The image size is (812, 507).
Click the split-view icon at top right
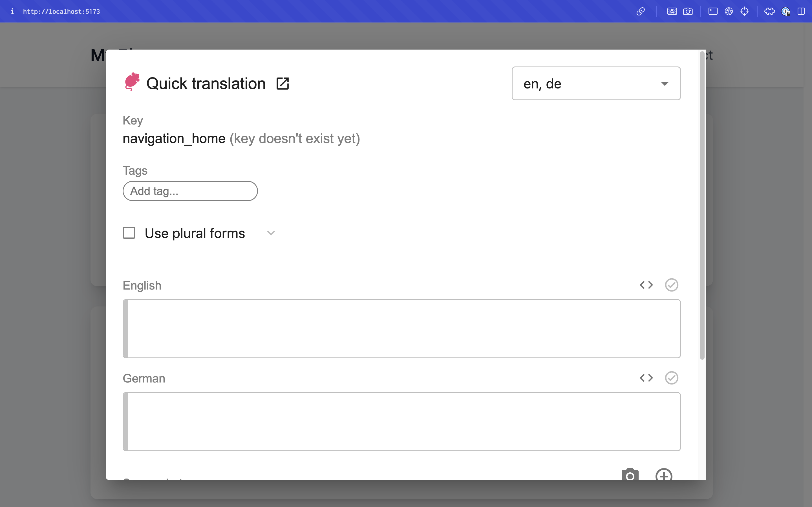(x=801, y=11)
